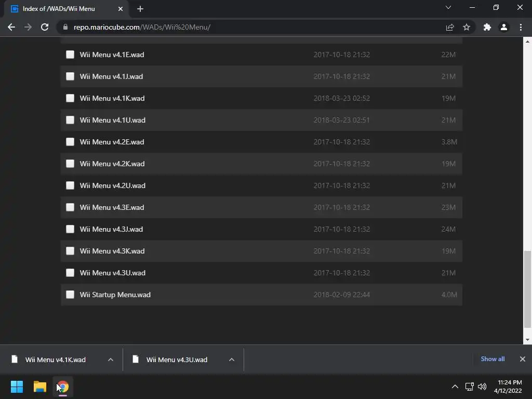Open the Windows Start menu
This screenshot has width=532, height=399.
pos(17,387)
